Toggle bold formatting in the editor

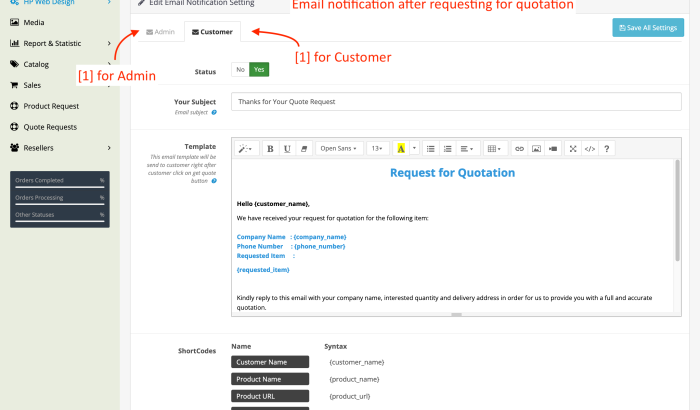point(270,149)
